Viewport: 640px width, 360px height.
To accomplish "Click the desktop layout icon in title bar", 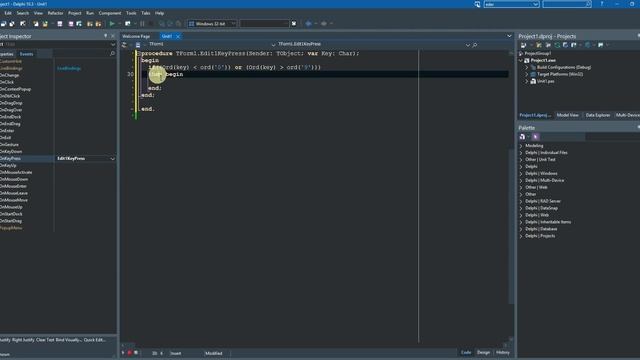I will tap(477, 4).
